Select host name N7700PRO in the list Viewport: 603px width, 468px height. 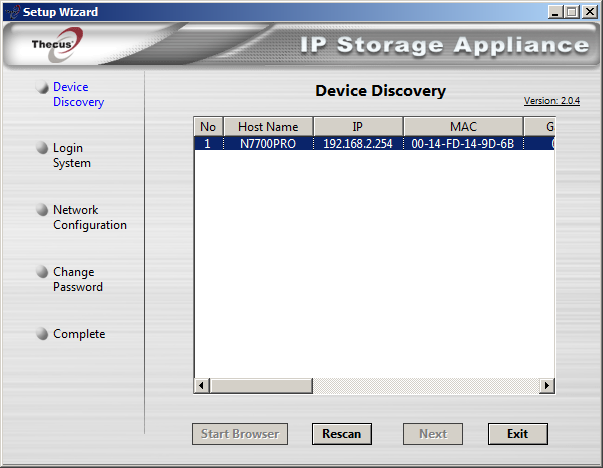click(x=268, y=143)
